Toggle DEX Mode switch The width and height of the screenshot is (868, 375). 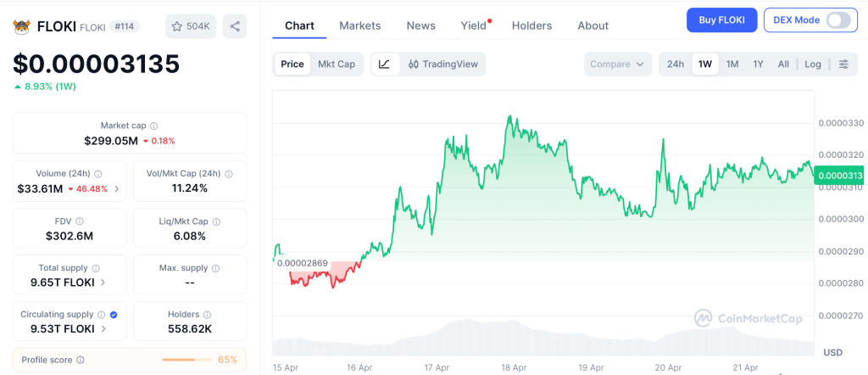pos(837,20)
